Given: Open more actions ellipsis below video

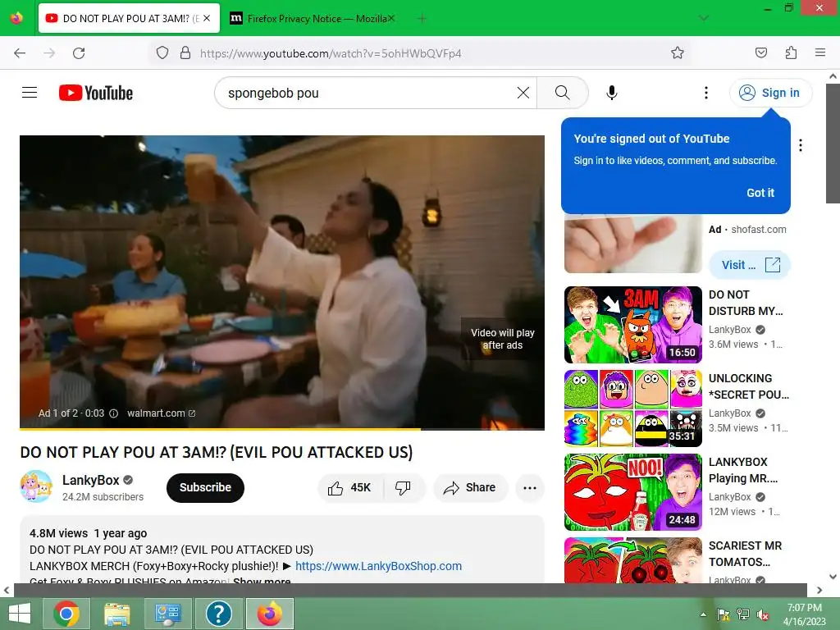Looking at the screenshot, I should pyautogui.click(x=530, y=488).
